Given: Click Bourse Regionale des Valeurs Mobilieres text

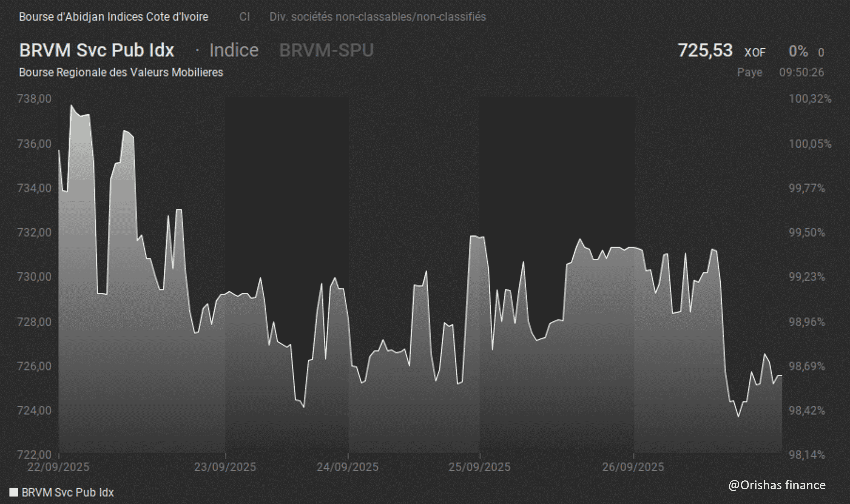Looking at the screenshot, I should pyautogui.click(x=121, y=72).
